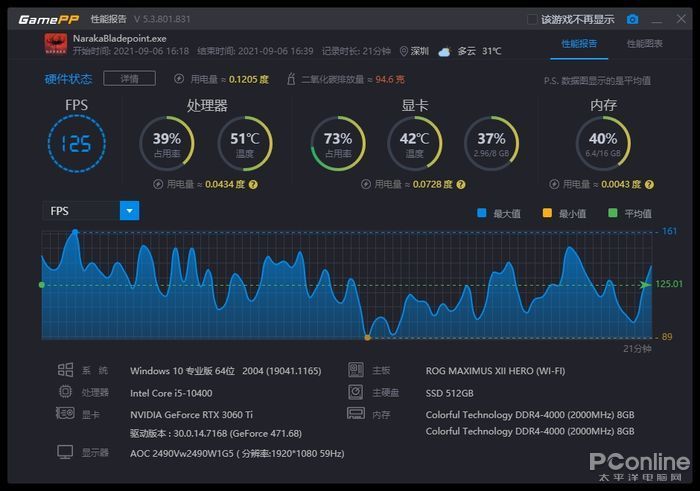This screenshot has width=700, height=491.
Task: Click the V 5.3.801.831 version text
Action: tap(162, 19)
